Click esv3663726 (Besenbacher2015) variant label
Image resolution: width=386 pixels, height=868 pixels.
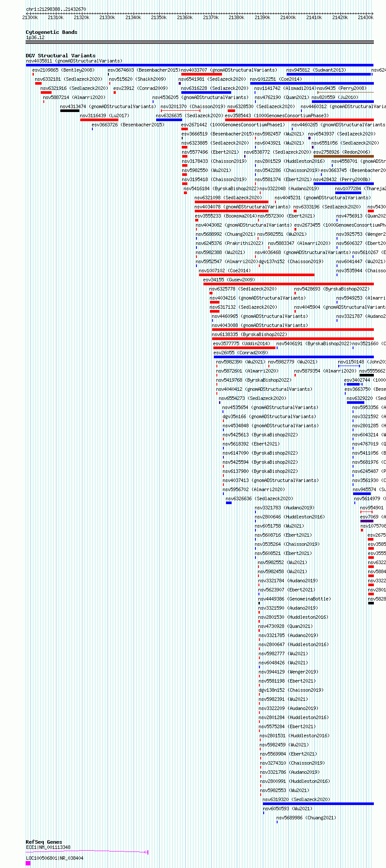click(x=128, y=125)
